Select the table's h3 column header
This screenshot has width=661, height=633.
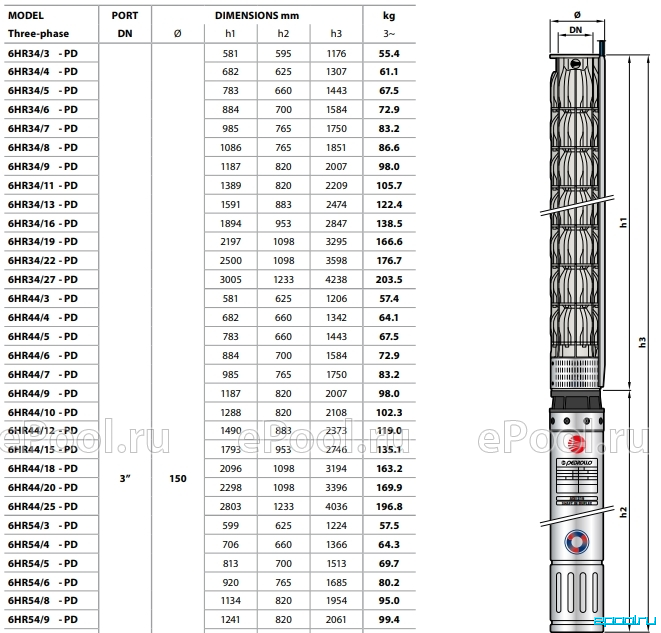[x=336, y=34]
